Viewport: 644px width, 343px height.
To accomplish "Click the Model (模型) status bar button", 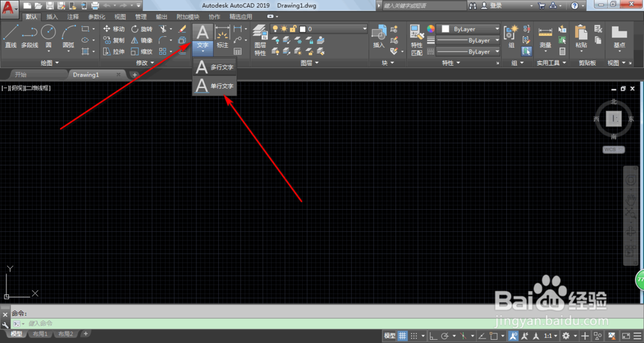I will pos(390,335).
